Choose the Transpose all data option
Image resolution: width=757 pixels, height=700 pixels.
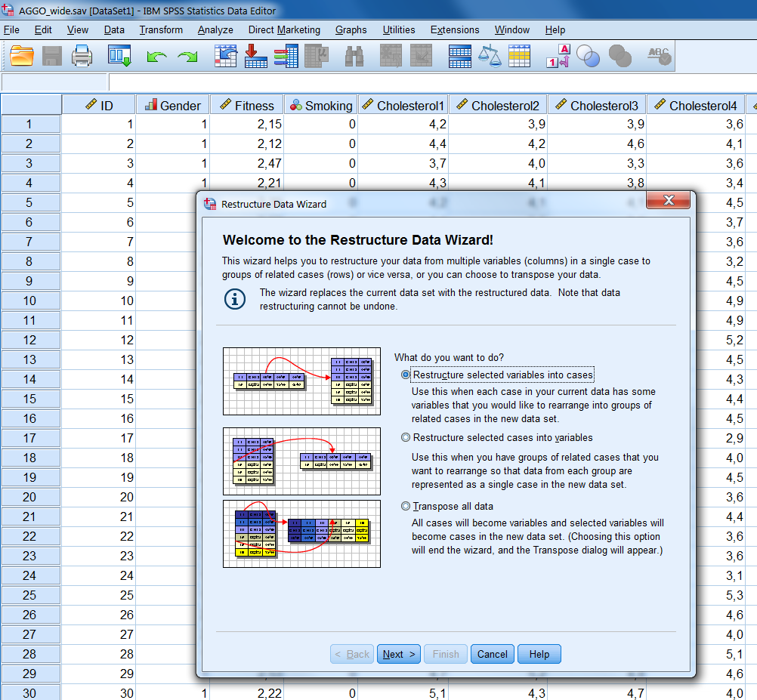[x=406, y=507]
